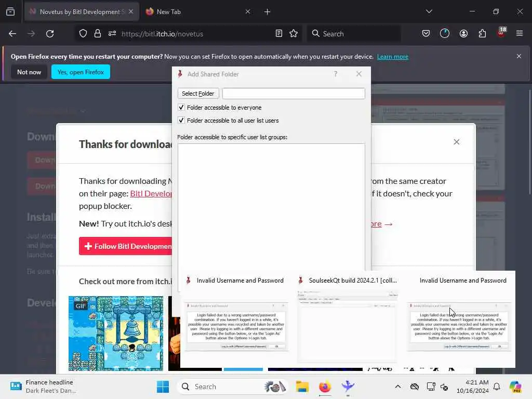Open the Extensions puzzle piece icon

[483, 34]
